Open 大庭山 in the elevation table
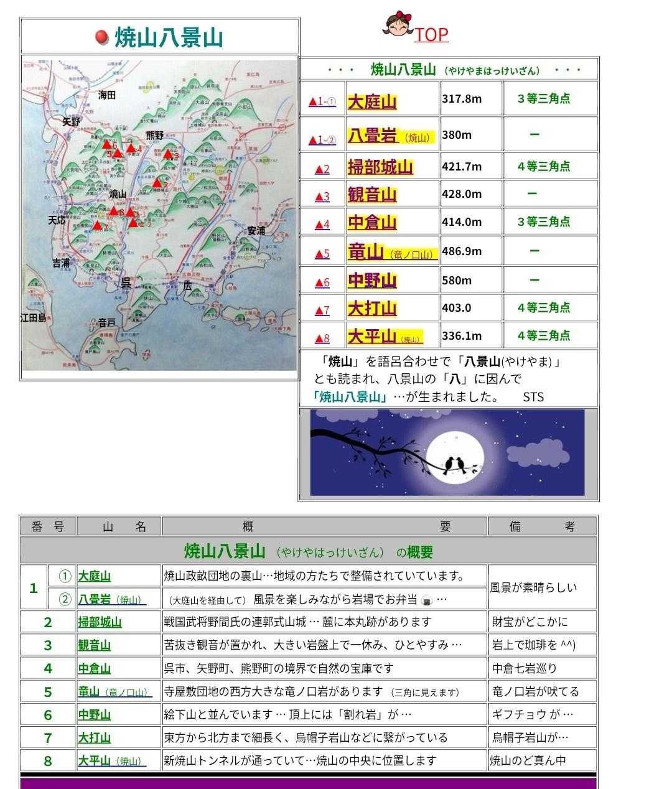The height and width of the screenshot is (789, 672). click(x=372, y=101)
